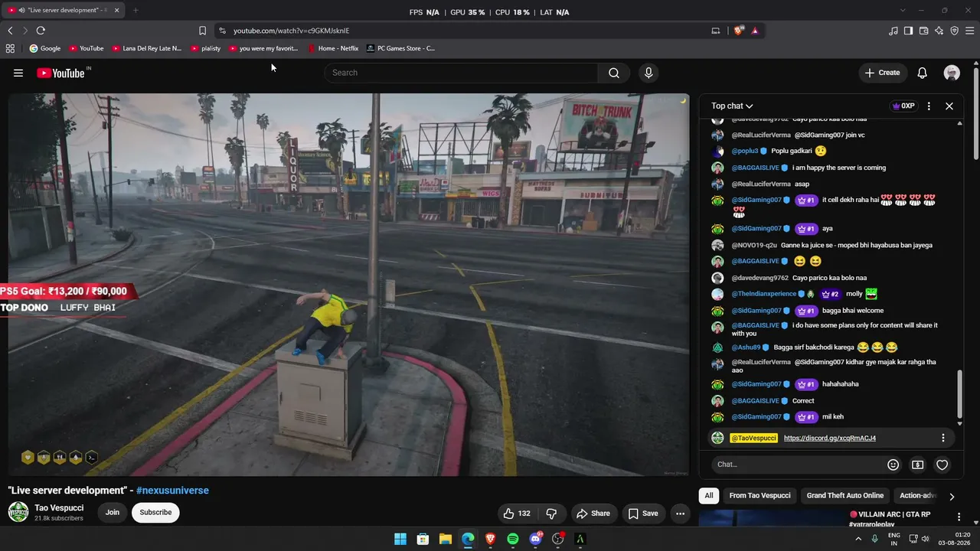
Task: Open the plalisty bookmark
Action: (x=205, y=48)
